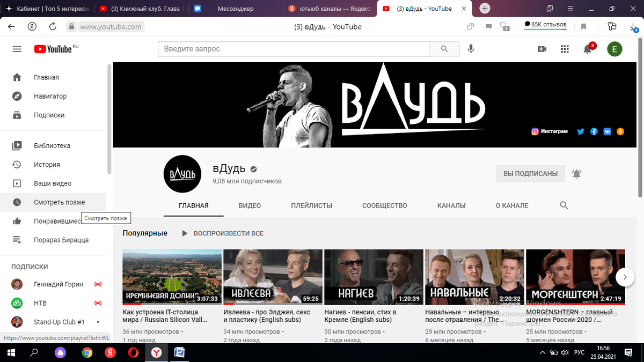Open the YouTube apps grid icon
Screen dimensions: 644x362
point(565,49)
